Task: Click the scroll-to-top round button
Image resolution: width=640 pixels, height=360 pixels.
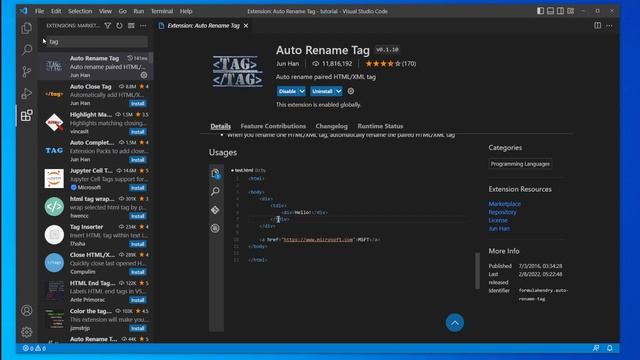Action: click(455, 323)
